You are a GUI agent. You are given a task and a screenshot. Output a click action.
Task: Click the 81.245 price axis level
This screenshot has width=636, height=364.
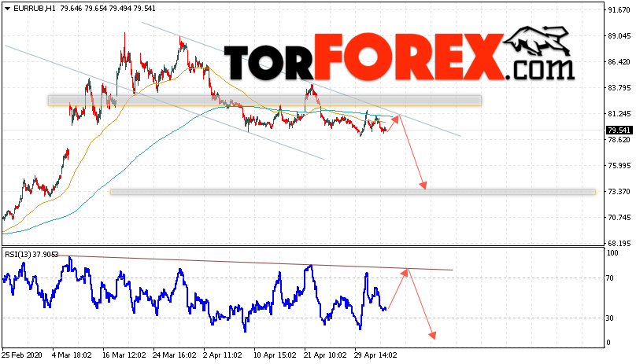[619, 113]
